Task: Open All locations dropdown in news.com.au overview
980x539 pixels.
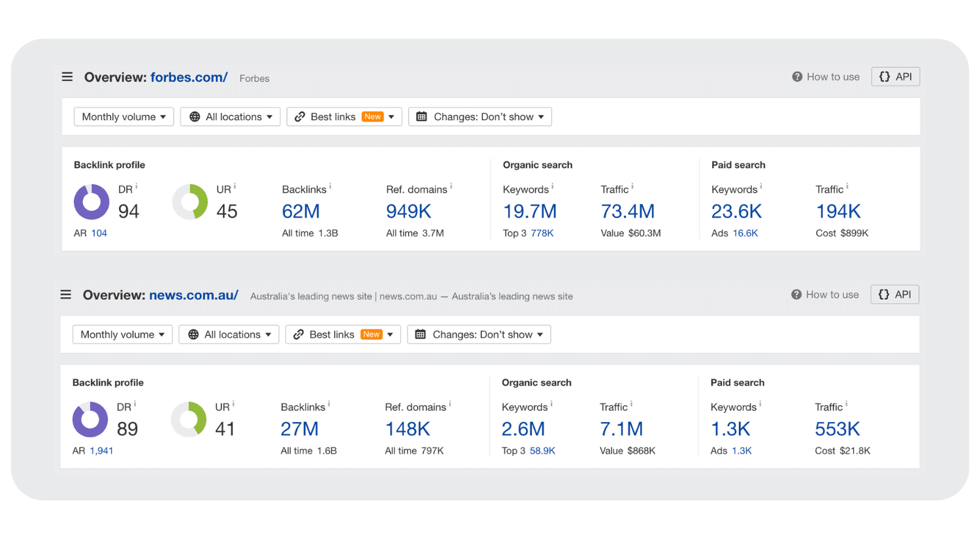Action: (229, 335)
